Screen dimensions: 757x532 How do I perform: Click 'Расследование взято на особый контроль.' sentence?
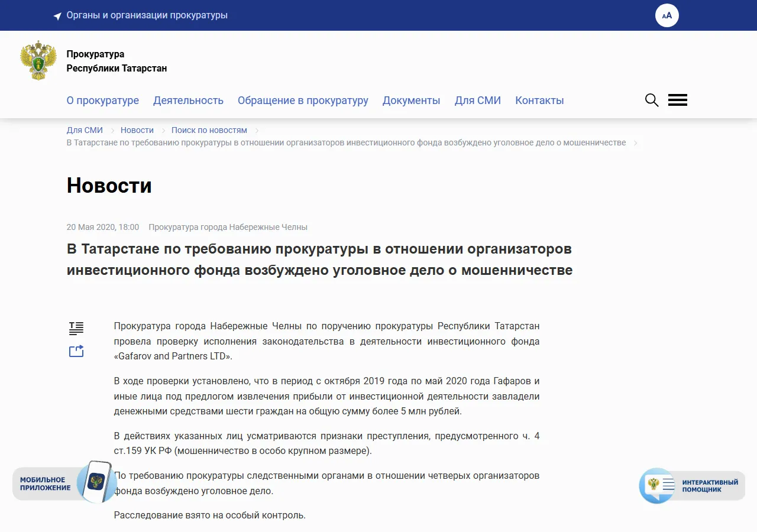point(210,515)
